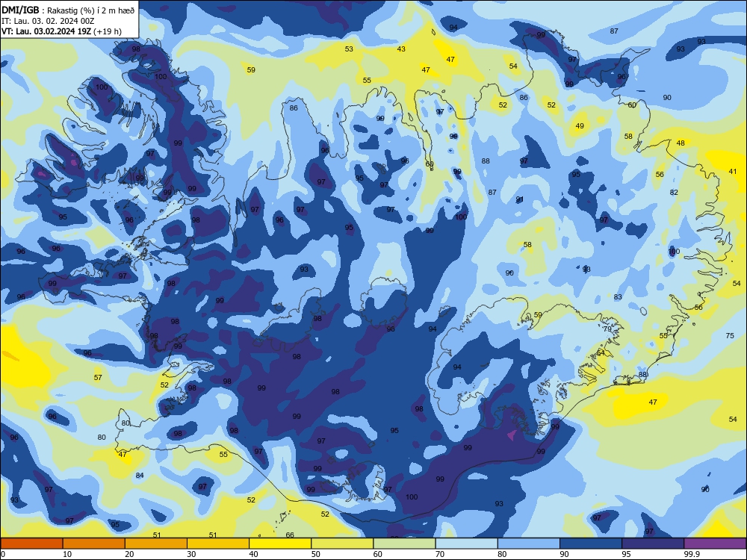Click the 'IT: Lau. 03. 02. 2024 00Z' line
The height and width of the screenshot is (560, 747).
coord(48,21)
